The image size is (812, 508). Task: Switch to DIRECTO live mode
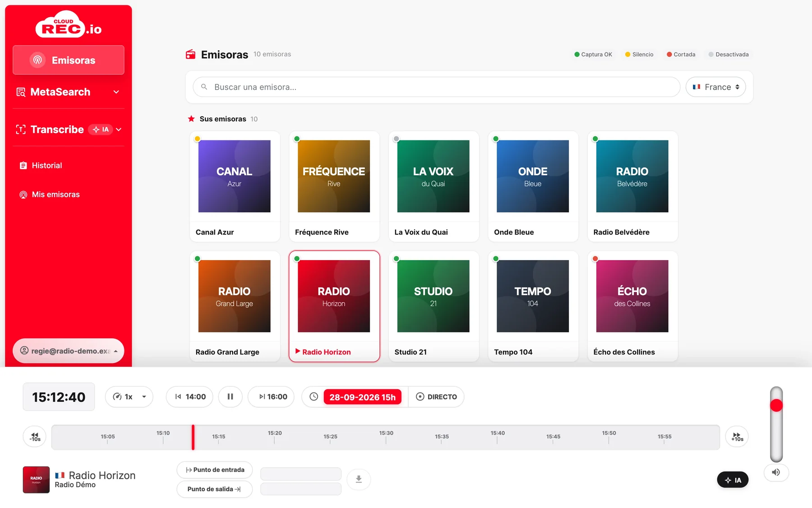436,397
